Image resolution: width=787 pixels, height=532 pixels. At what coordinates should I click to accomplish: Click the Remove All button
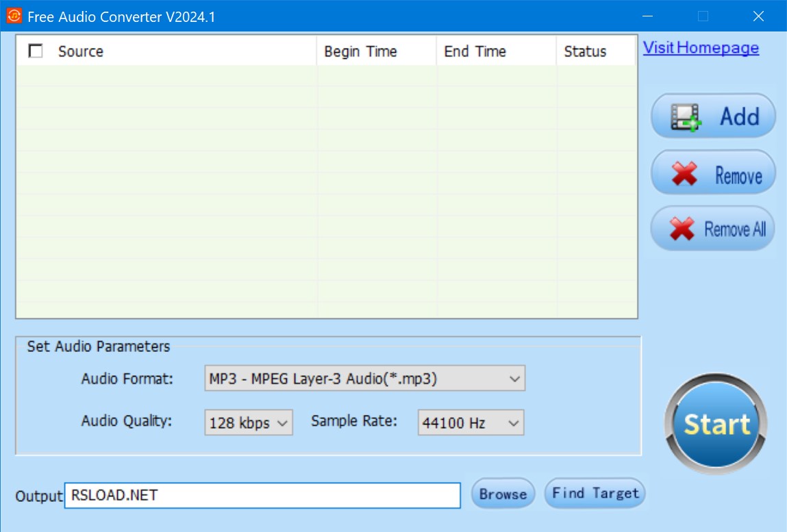coord(713,229)
